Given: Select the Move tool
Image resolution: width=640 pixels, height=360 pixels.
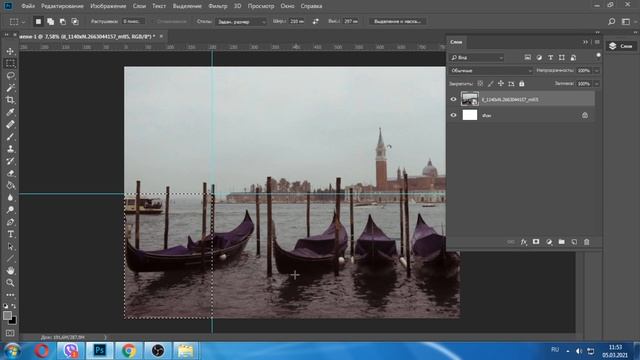Looking at the screenshot, I should 10,51.
